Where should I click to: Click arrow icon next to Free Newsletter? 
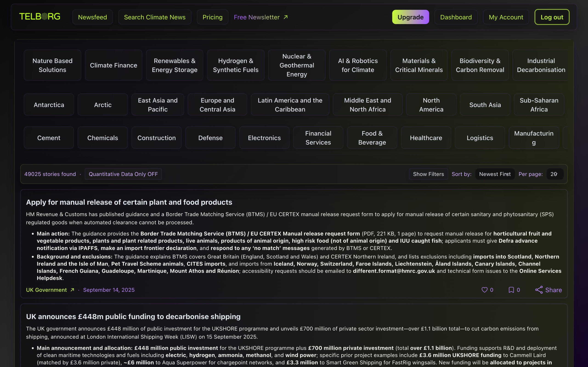pyautogui.click(x=286, y=17)
